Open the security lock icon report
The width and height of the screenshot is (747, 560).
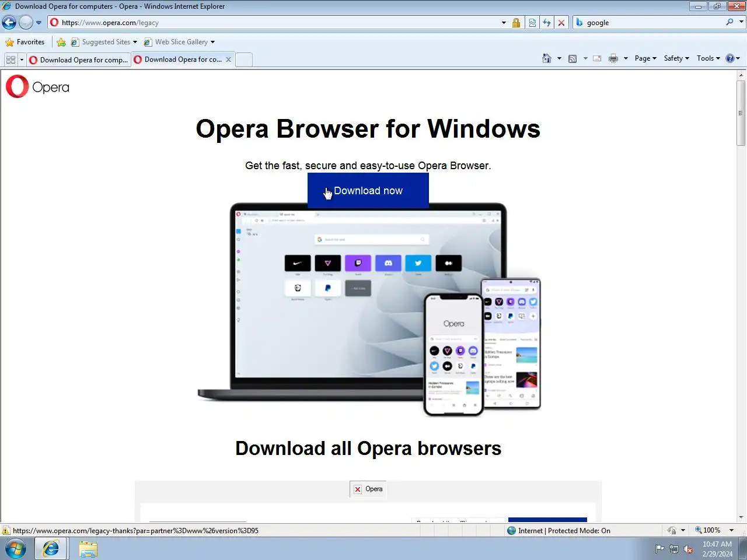[x=516, y=23]
